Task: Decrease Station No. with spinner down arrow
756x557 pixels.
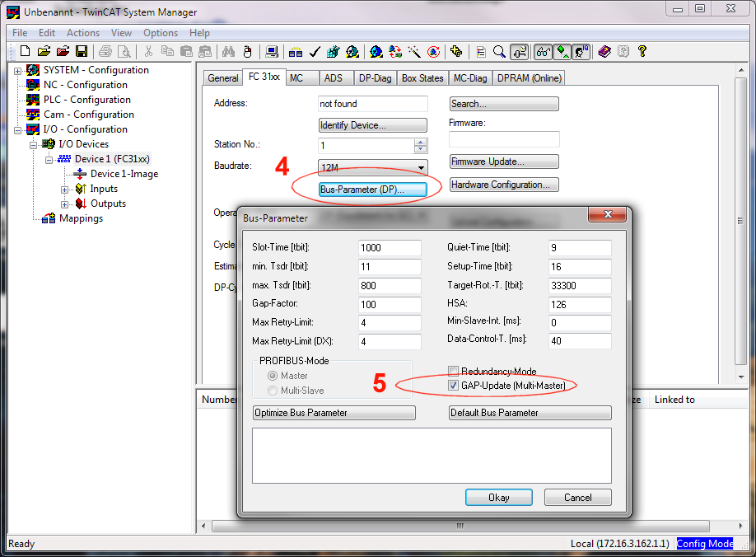Action: pyautogui.click(x=421, y=149)
